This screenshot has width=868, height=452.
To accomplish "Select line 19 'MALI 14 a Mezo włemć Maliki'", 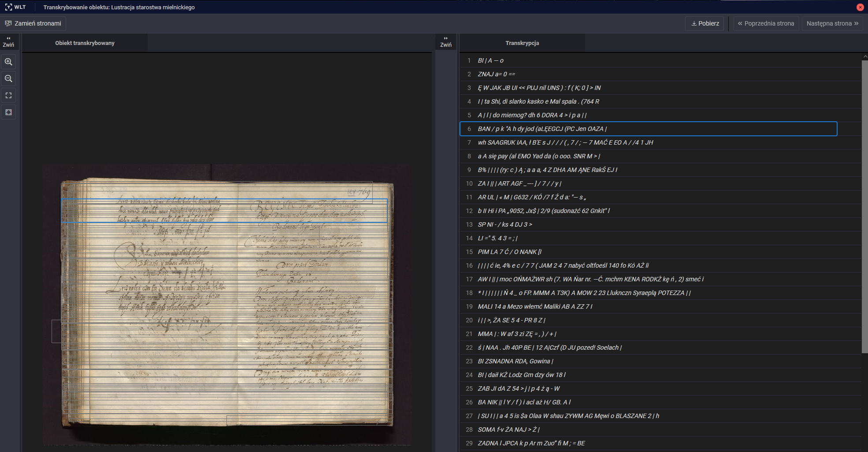I will 660,306.
